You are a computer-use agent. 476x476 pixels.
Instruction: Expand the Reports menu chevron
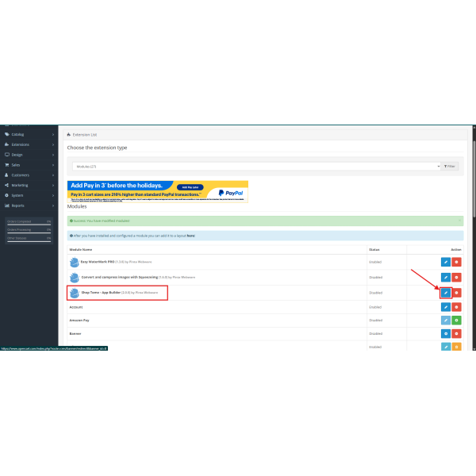(x=53, y=205)
